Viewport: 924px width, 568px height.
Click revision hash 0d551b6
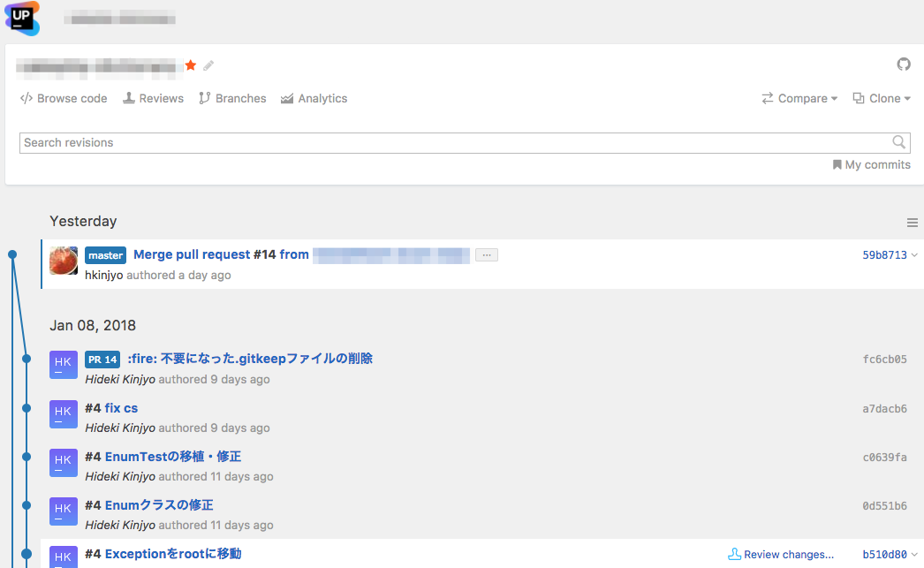(x=884, y=505)
